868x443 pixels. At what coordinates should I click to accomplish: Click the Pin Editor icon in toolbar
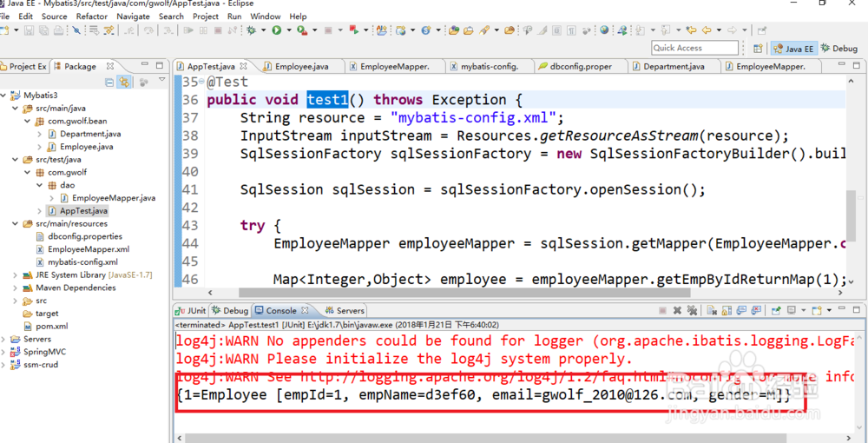(x=762, y=30)
